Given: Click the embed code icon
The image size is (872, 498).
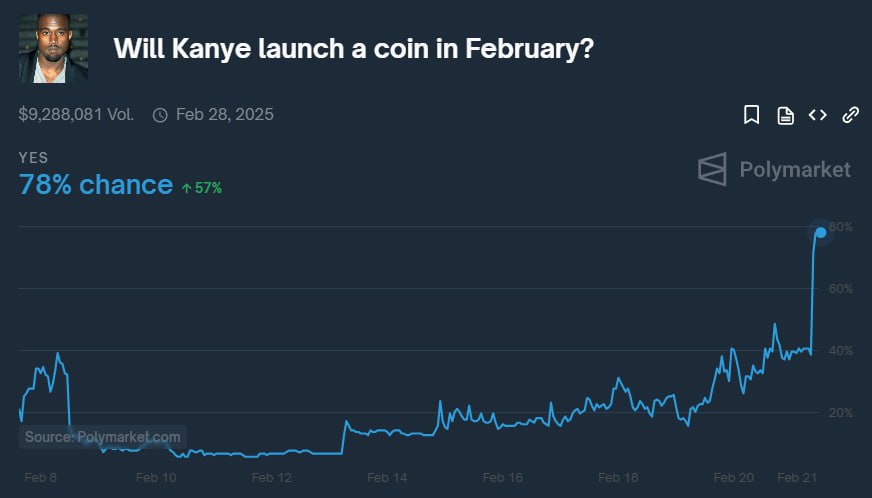Looking at the screenshot, I should [818, 115].
